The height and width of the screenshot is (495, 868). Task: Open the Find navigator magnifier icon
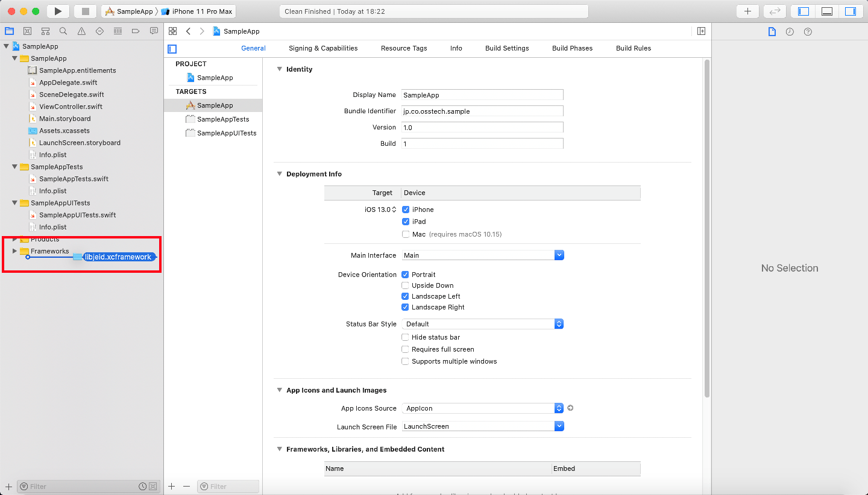(x=63, y=31)
